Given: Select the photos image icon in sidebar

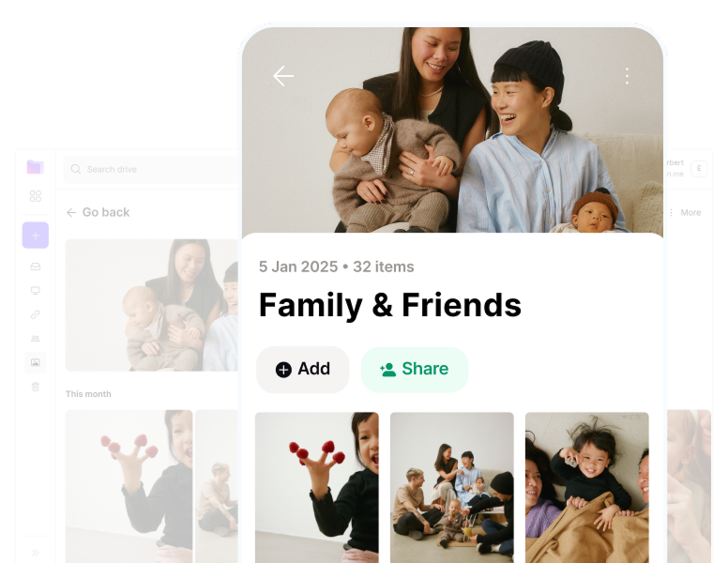Looking at the screenshot, I should (x=36, y=362).
